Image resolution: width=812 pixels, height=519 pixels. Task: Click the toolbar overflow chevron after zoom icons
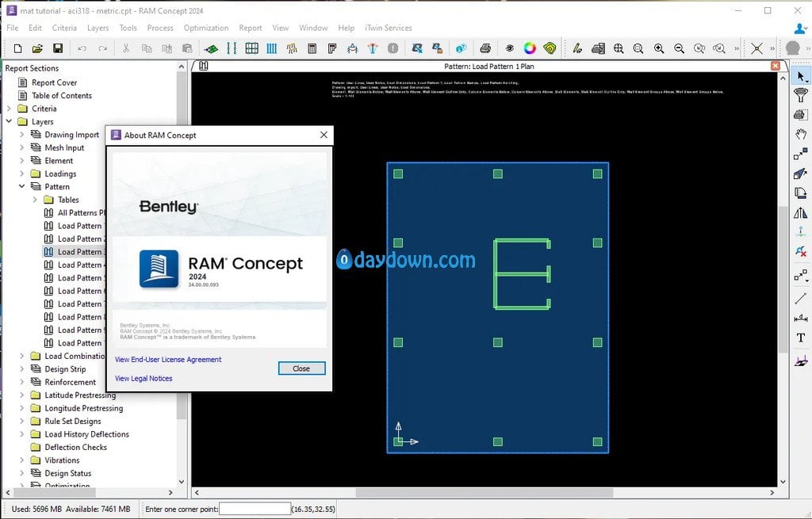pyautogui.click(x=737, y=48)
